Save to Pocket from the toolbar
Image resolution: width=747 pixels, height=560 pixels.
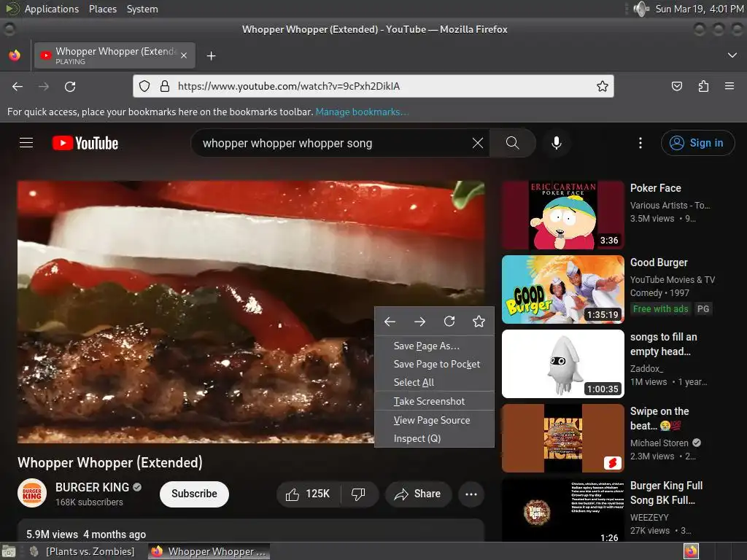[676, 86]
